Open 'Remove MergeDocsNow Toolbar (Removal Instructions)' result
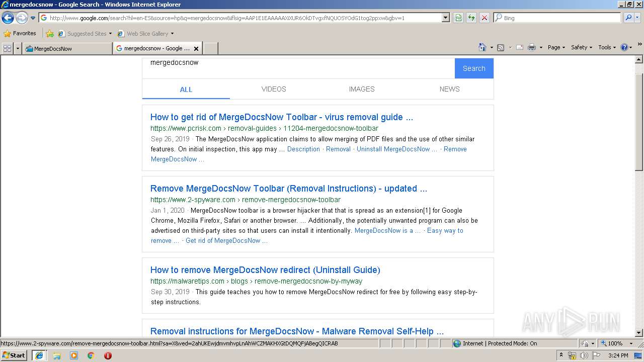 [x=288, y=189]
